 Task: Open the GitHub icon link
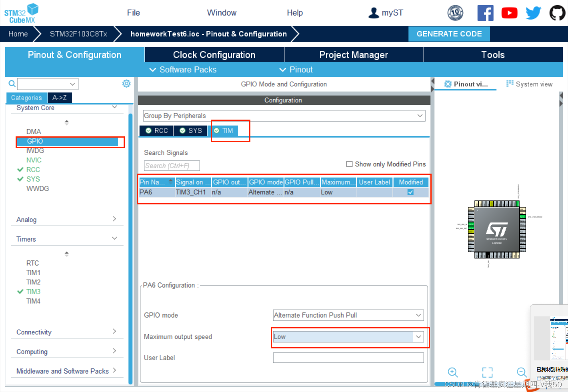557,13
